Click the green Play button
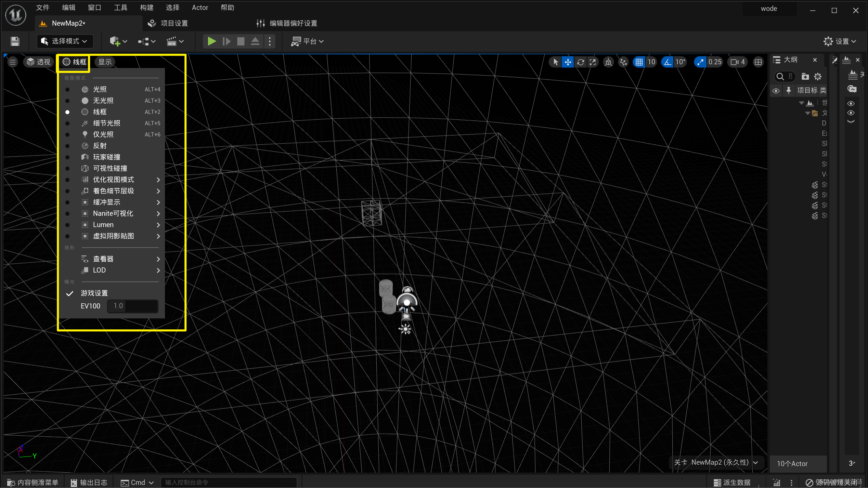 (211, 41)
